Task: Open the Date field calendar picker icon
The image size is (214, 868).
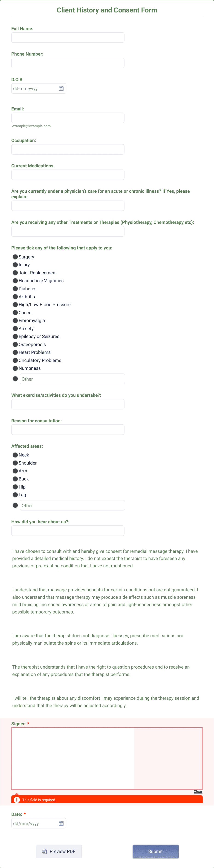Action: click(x=61, y=823)
